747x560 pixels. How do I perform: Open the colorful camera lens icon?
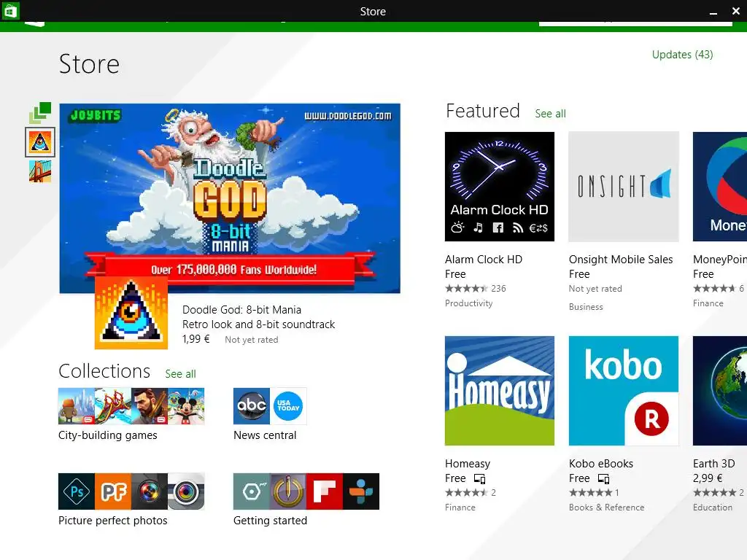150,491
